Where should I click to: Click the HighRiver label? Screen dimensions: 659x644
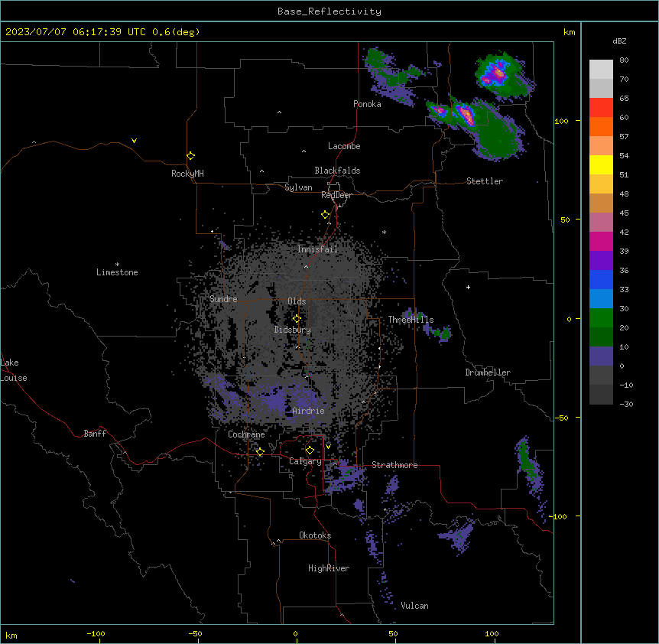point(329,568)
